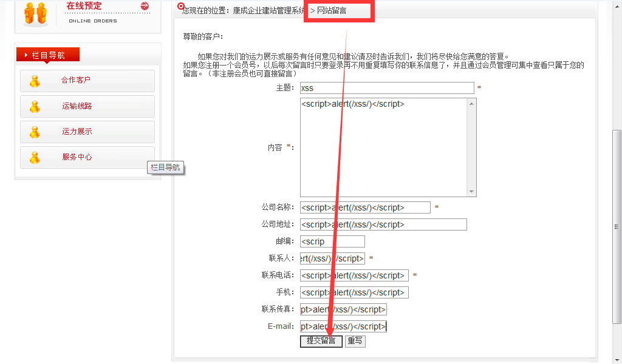Click the textarea scroll down arrow
This screenshot has height=364, width=622.
point(471,191)
